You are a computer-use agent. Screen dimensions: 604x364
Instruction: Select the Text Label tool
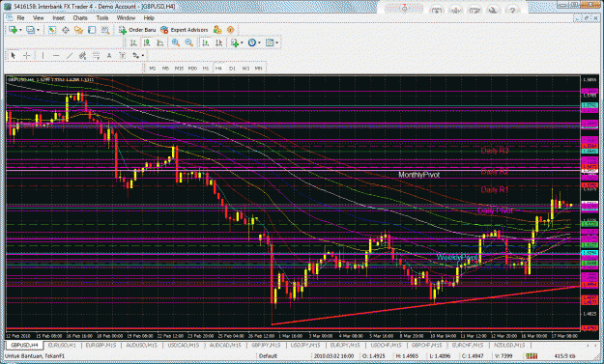pos(122,56)
